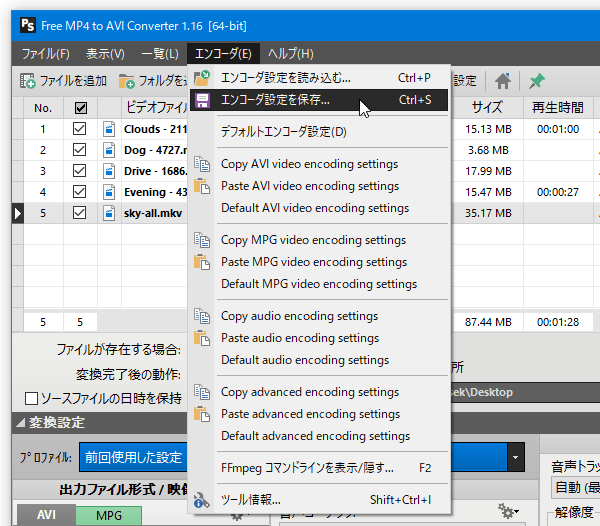Choose Default MPG video encoding settings
Screen dimensions: 600x526
(319, 284)
